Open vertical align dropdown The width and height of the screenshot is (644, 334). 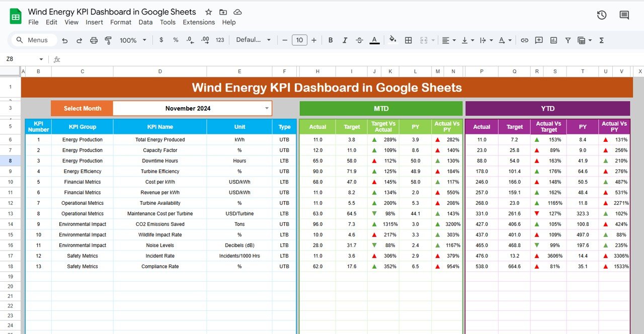[467, 40]
